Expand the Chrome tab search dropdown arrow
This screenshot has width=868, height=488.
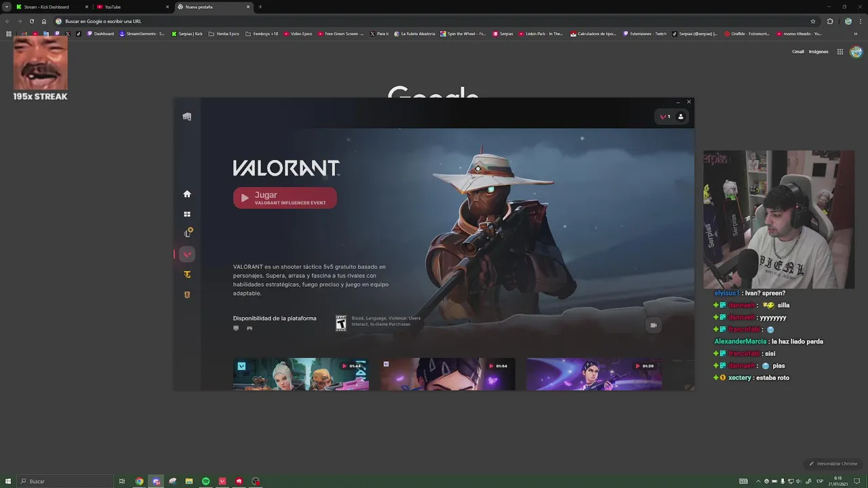[x=6, y=7]
